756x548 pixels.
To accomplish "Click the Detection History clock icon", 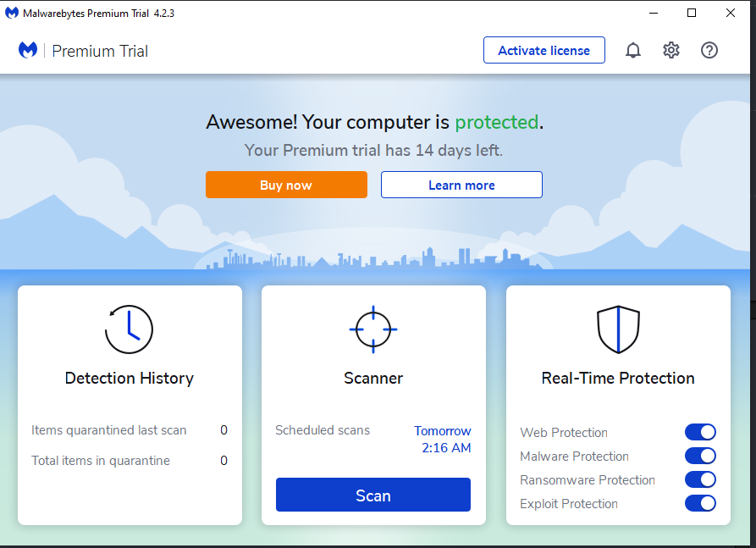I will coord(129,329).
